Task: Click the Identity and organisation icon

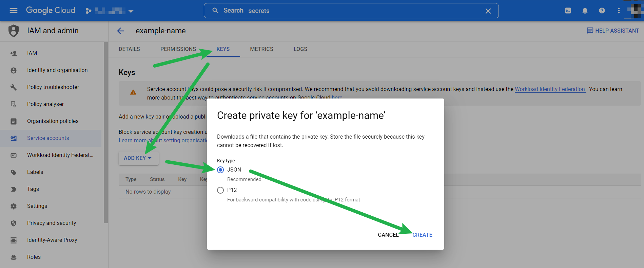Action: tap(14, 70)
